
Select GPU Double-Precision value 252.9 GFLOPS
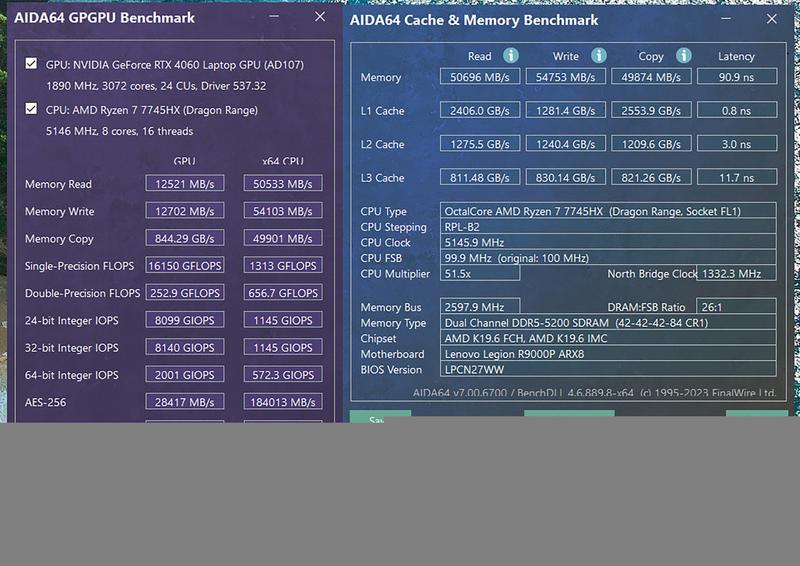[185, 292]
